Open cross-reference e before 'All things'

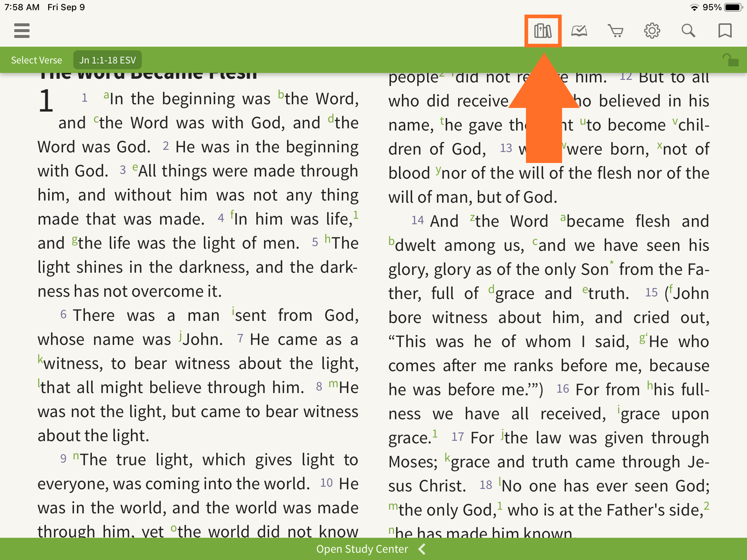[135, 167]
